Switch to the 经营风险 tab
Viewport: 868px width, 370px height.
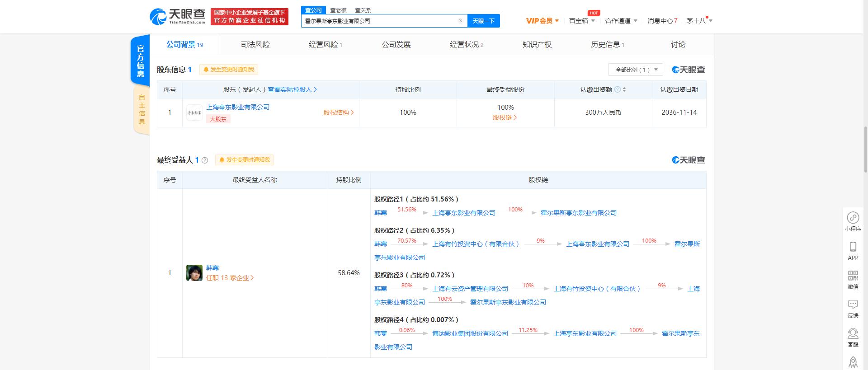(325, 45)
